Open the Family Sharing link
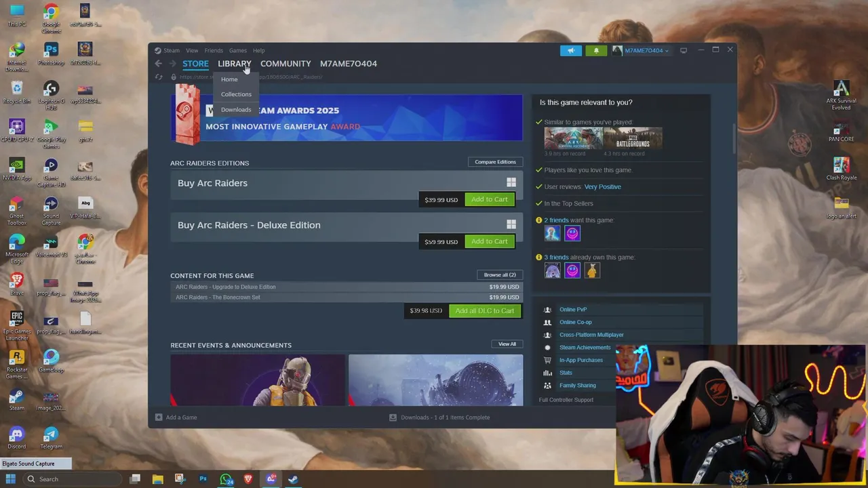This screenshot has height=488, width=868. pyautogui.click(x=578, y=386)
